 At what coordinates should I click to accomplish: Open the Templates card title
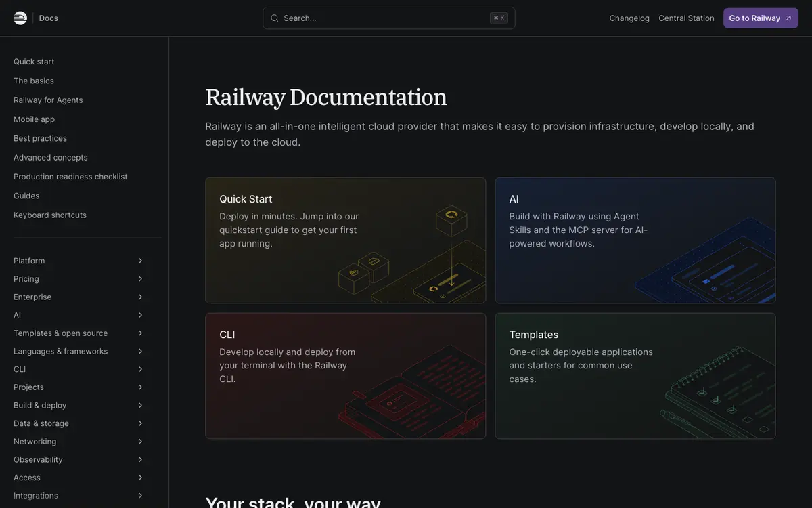coord(534,335)
